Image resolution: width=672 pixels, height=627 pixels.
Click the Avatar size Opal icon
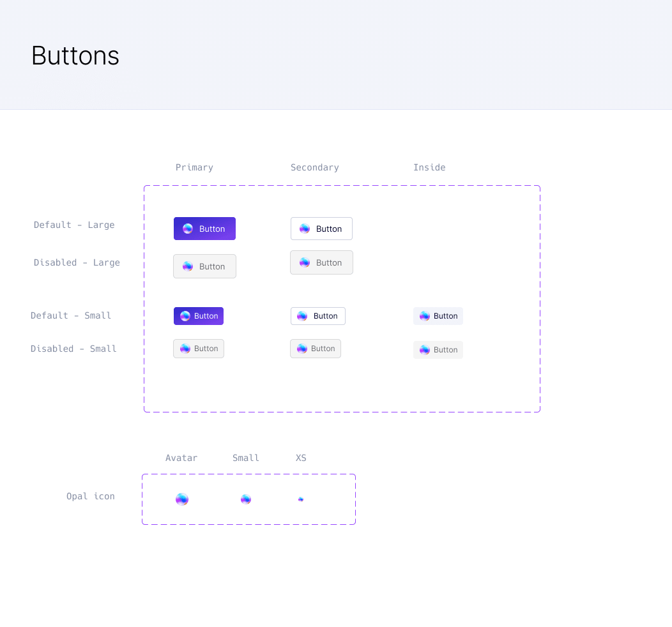(182, 499)
